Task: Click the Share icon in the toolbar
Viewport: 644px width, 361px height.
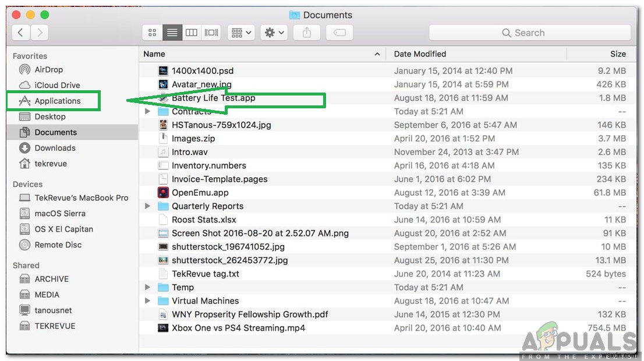Action: pos(307,33)
